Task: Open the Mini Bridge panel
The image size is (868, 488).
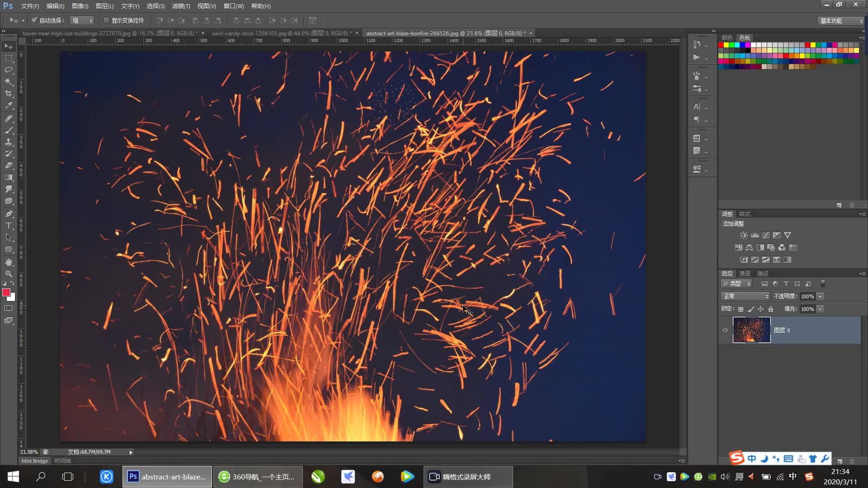Action: click(x=34, y=461)
